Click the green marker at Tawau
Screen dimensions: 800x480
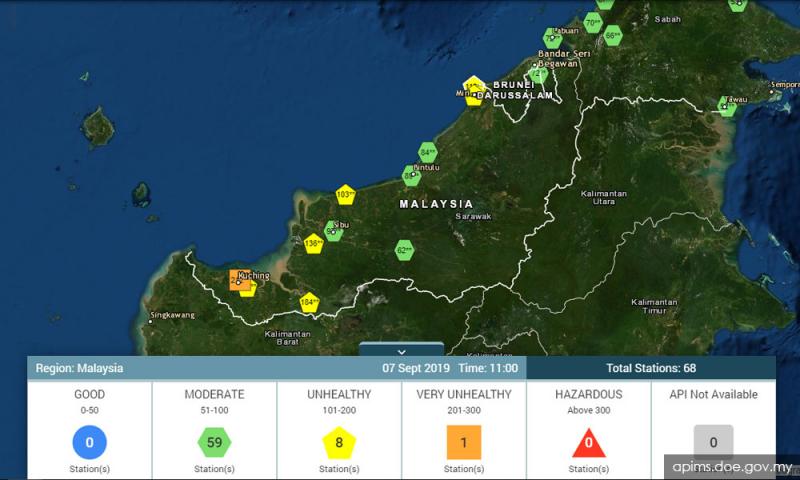tap(726, 106)
